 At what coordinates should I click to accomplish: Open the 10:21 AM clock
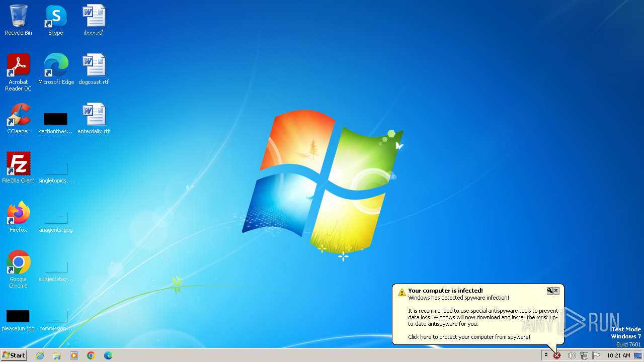click(x=618, y=355)
